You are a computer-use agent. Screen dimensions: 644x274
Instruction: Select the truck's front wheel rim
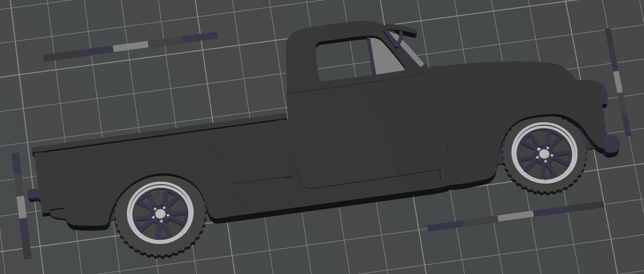[544, 153]
